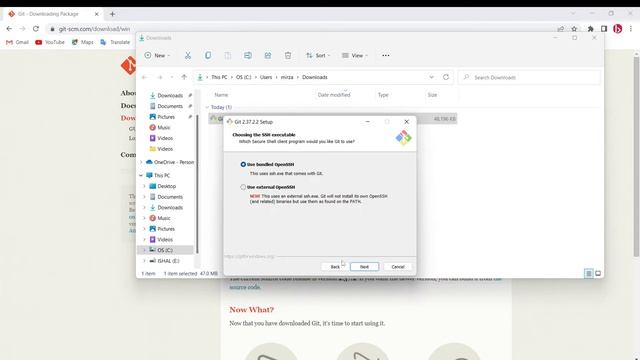The height and width of the screenshot is (360, 640).
Task: Select Use external OpenSSH radio option
Action: 243,187
